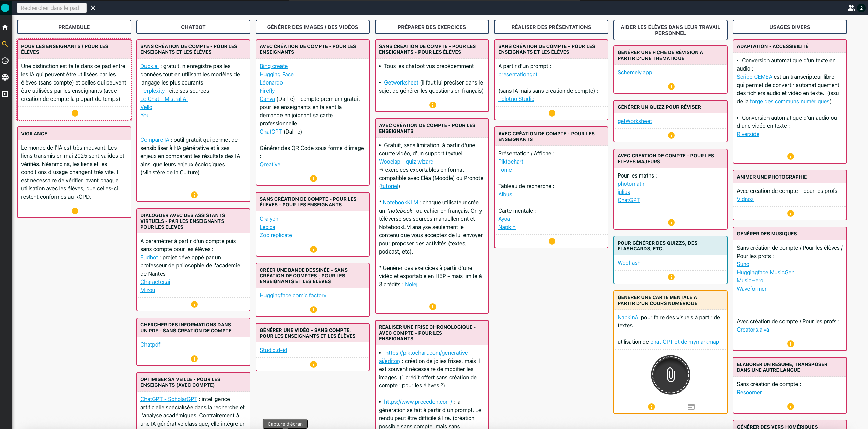This screenshot has width=868, height=429.
Task: Open info icon on the Chatpdf card
Action: (x=194, y=359)
